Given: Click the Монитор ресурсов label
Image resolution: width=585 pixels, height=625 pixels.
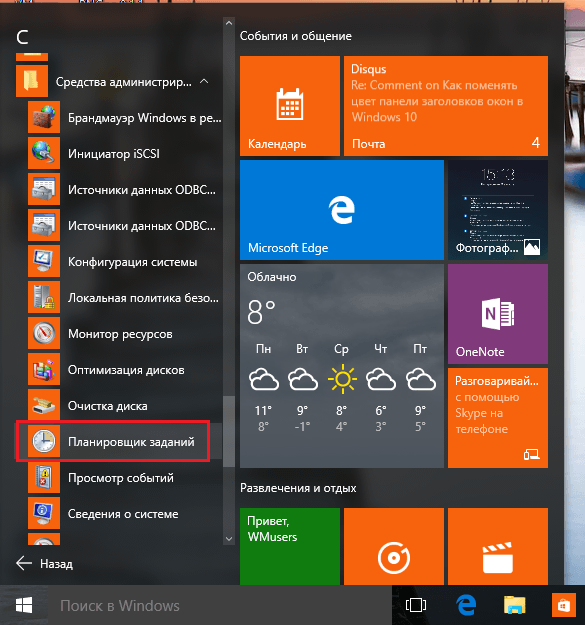Looking at the screenshot, I should 120,334.
